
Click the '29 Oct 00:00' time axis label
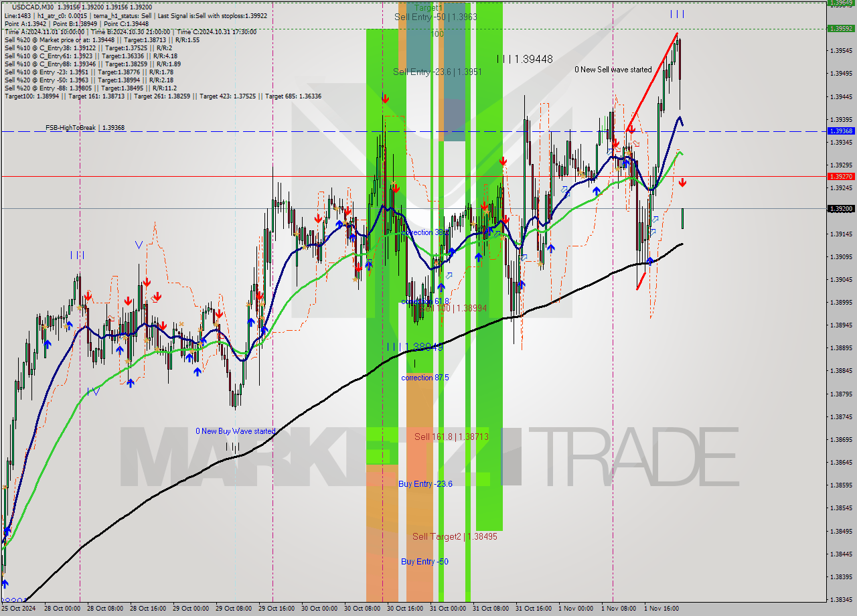coord(191,609)
